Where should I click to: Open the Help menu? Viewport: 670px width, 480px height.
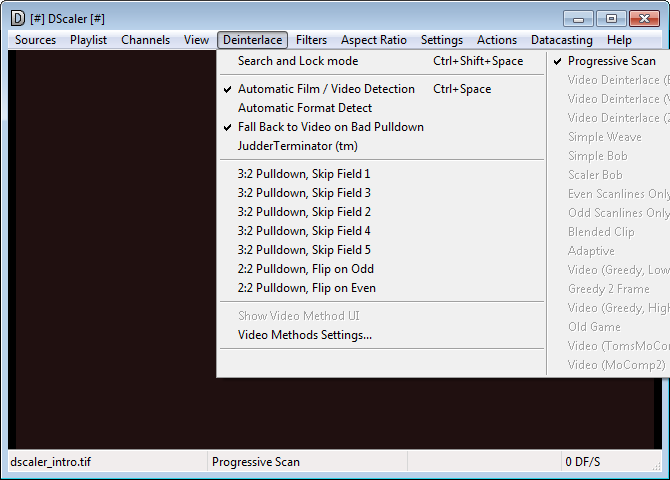point(619,40)
